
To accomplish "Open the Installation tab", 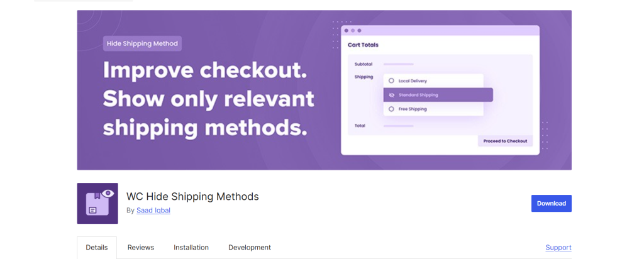I will click(191, 248).
